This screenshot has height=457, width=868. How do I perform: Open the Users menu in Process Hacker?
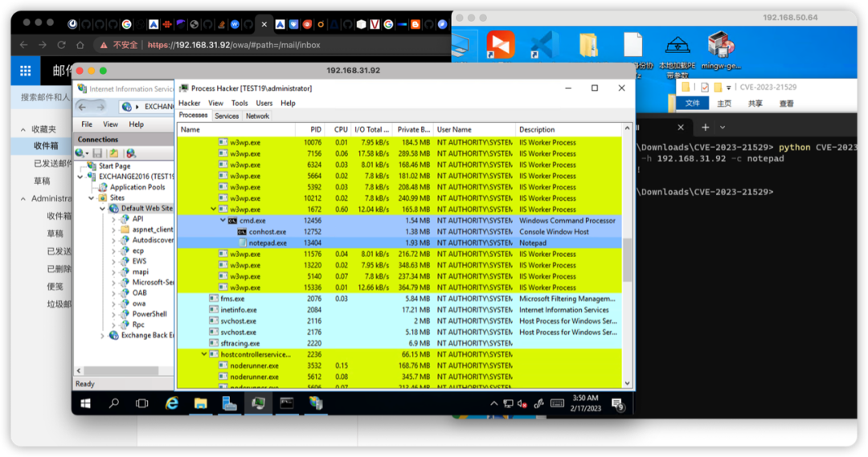[264, 103]
